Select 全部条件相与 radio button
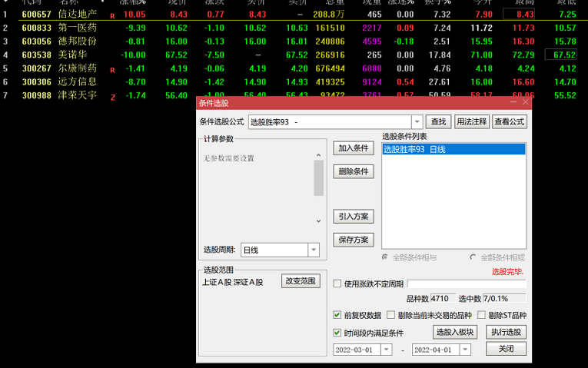The image size is (588, 368). pos(385,257)
